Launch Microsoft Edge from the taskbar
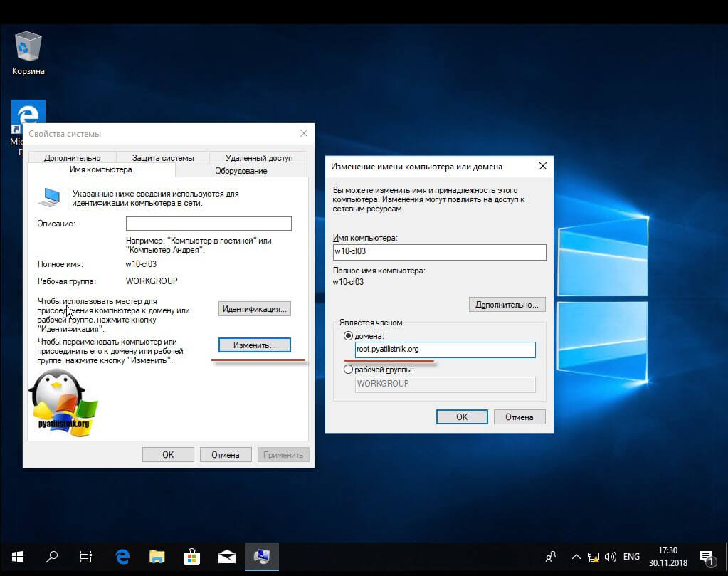This screenshot has width=728, height=576. (x=122, y=557)
